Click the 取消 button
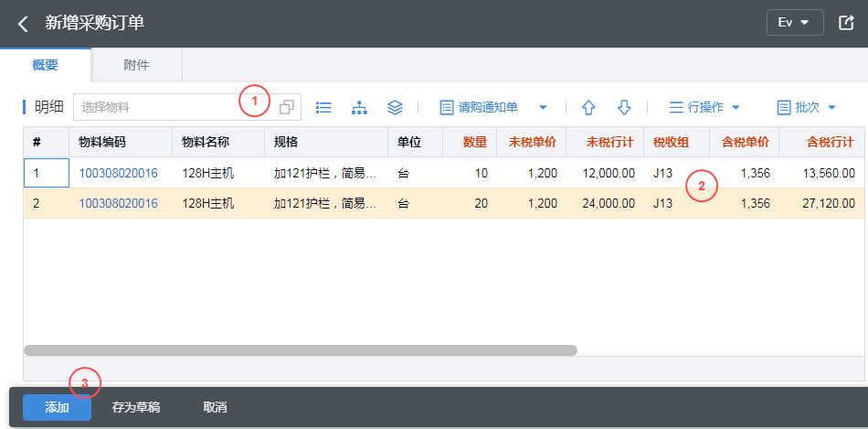Viewport: 868px width, 429px height. pyautogui.click(x=215, y=407)
